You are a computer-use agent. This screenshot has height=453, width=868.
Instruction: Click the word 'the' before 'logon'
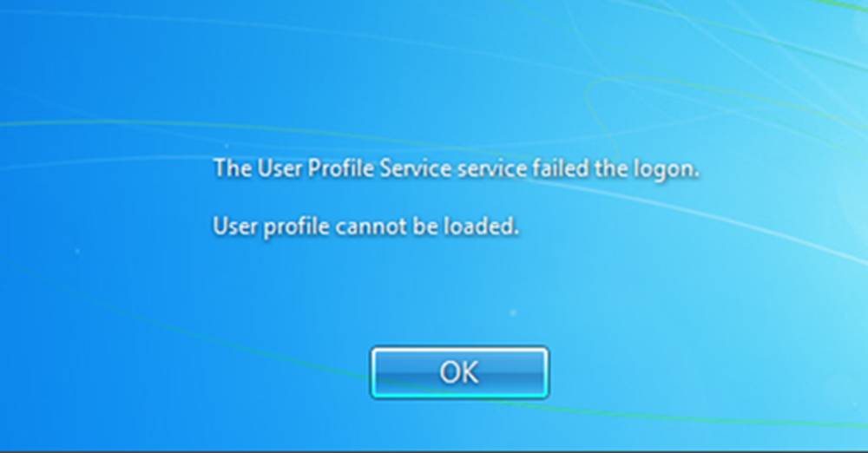[x=611, y=168]
